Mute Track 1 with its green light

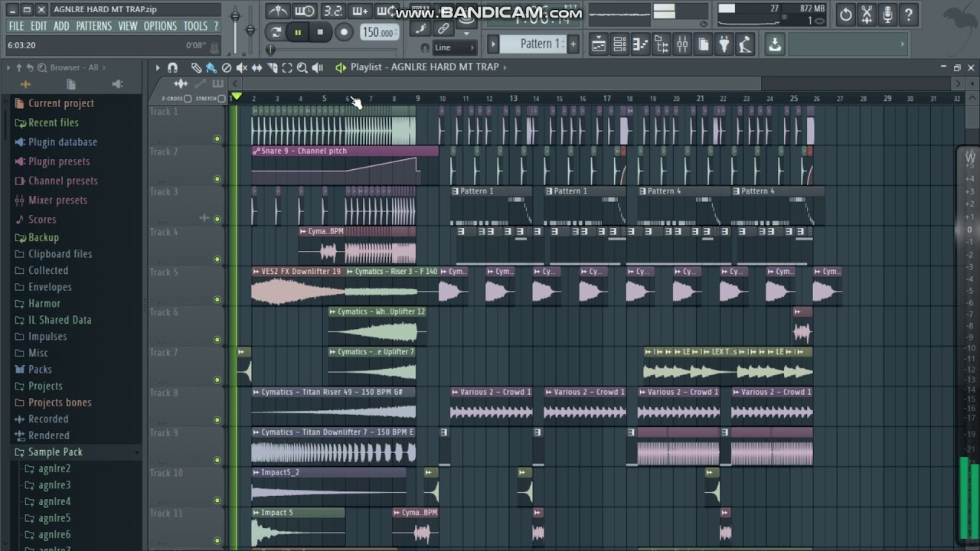[217, 139]
